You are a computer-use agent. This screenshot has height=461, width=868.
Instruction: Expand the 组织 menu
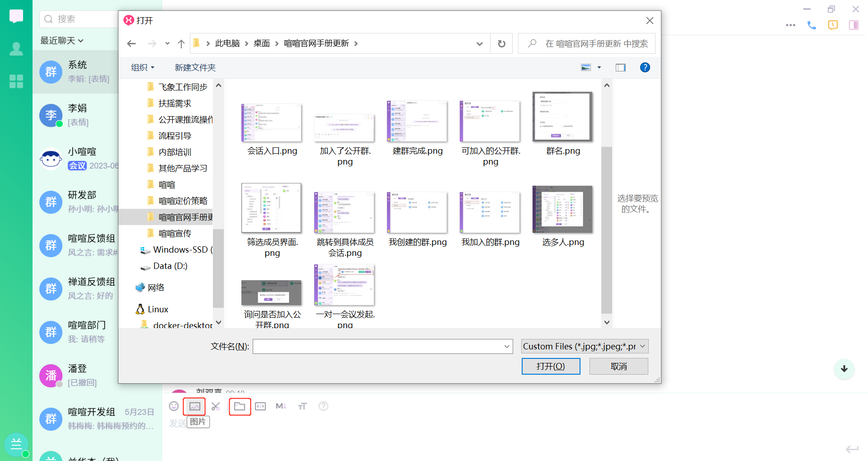pyautogui.click(x=142, y=67)
